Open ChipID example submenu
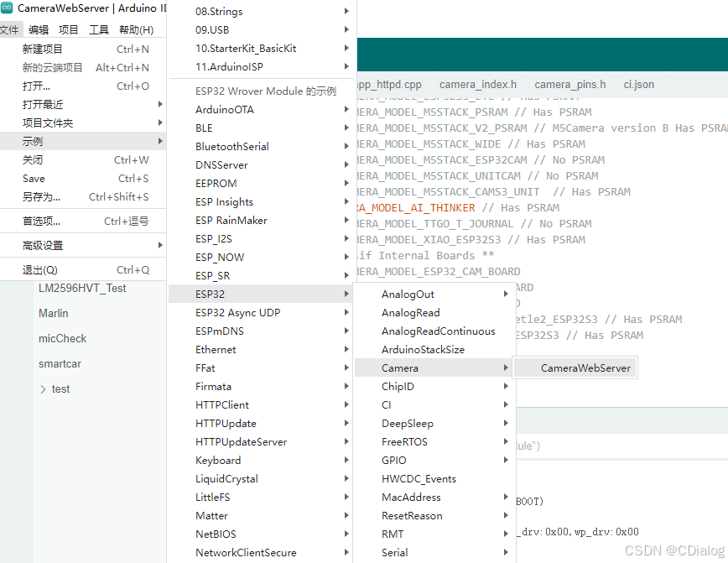728x563 pixels. pos(434,387)
